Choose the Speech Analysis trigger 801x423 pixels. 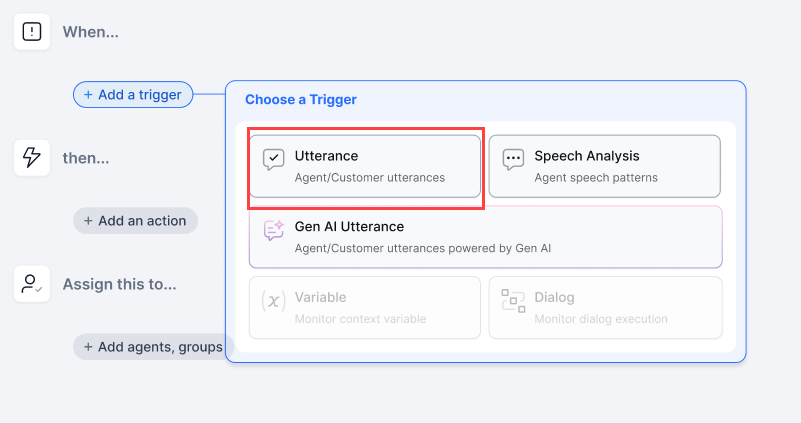point(604,166)
